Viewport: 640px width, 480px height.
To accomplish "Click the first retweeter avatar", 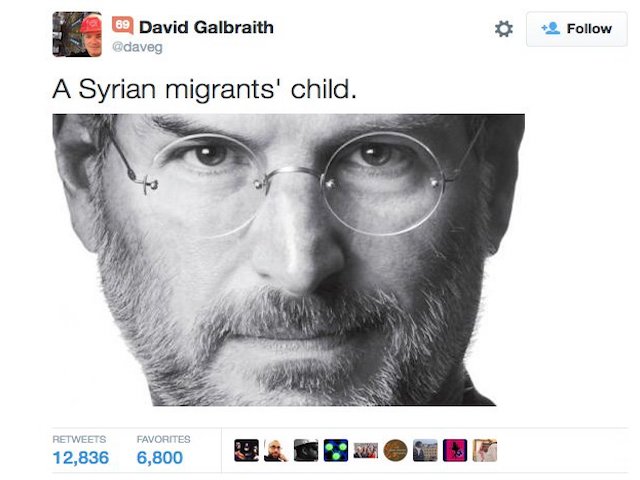I will (x=247, y=450).
